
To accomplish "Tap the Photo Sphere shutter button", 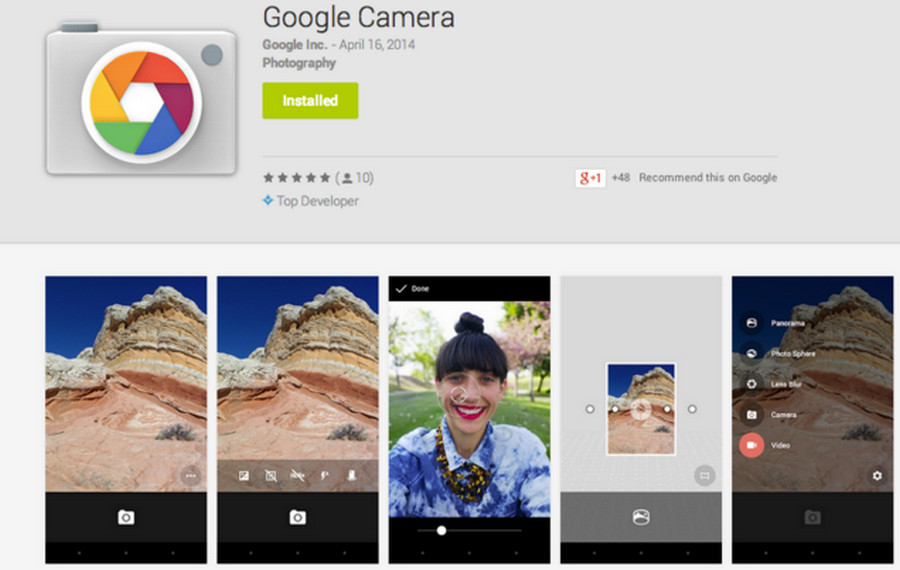I will pos(641,517).
